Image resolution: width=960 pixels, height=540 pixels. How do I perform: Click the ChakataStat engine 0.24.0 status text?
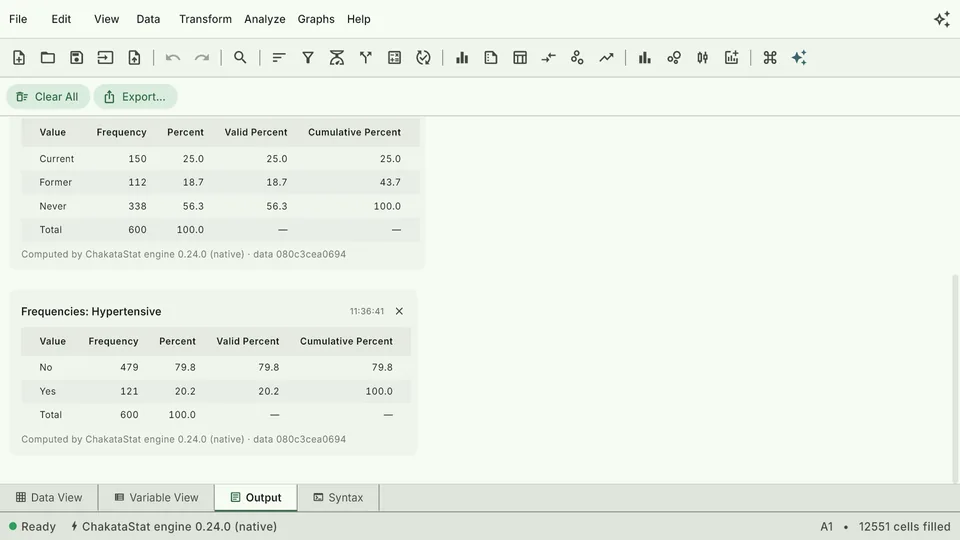click(x=174, y=527)
